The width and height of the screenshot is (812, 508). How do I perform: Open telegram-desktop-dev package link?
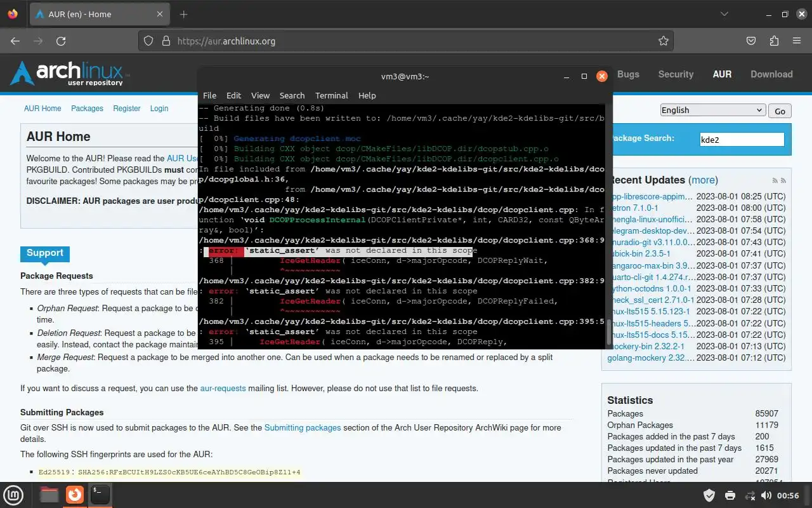(x=651, y=231)
